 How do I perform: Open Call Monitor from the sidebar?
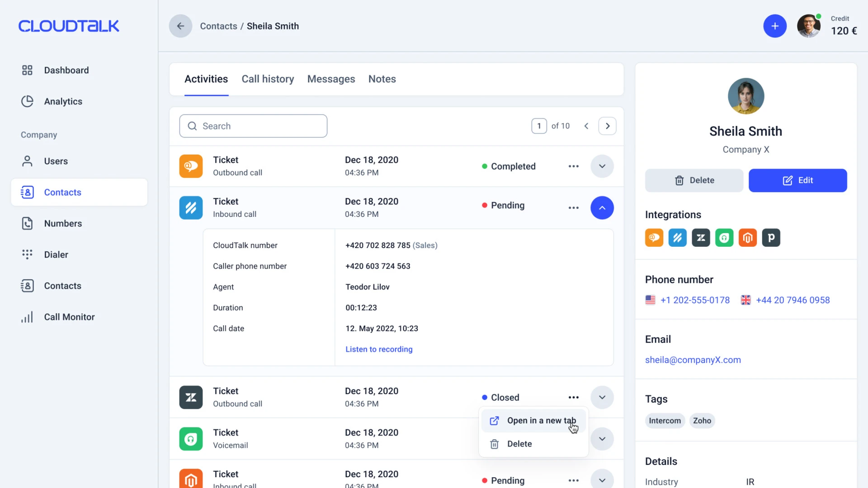click(69, 317)
